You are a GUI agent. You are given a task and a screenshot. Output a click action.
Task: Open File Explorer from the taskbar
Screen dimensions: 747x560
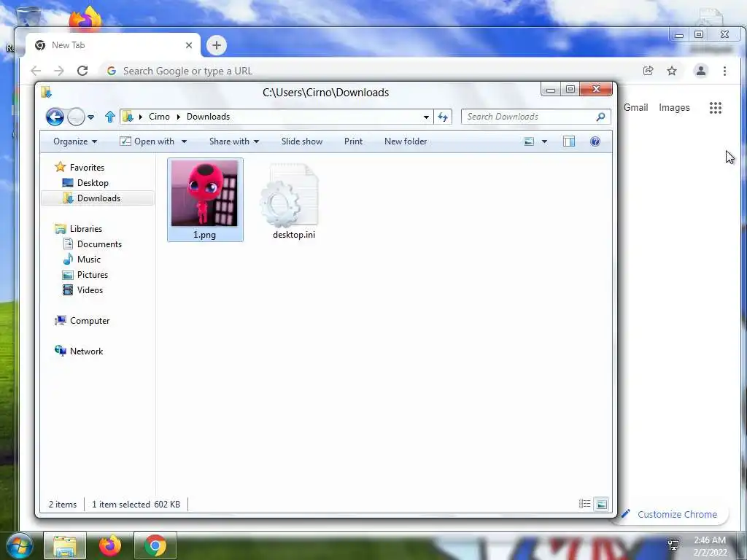65,545
